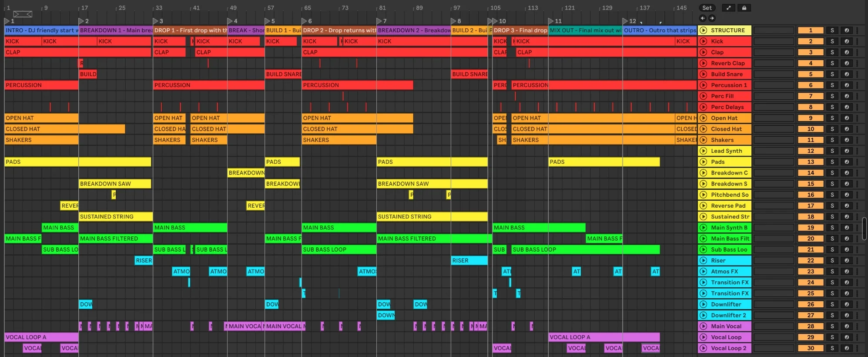Jump to previous locator arrow

pyautogui.click(x=703, y=18)
